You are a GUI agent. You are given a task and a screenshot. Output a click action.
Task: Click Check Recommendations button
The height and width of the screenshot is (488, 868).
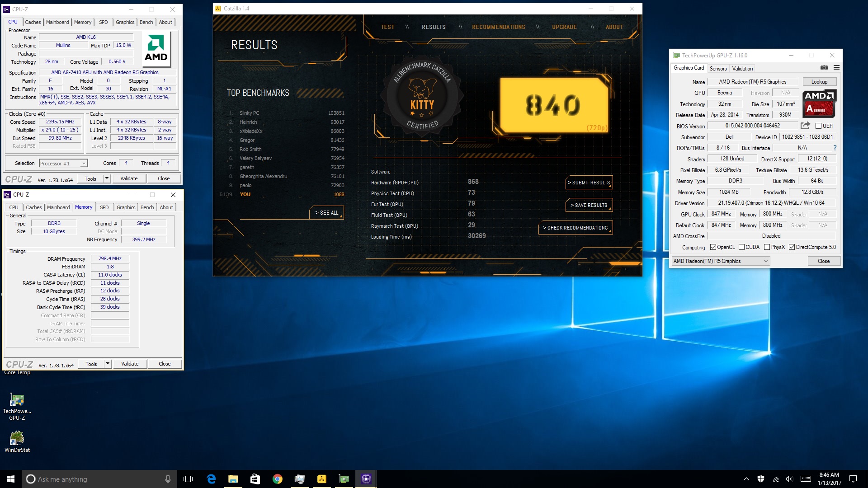[576, 228]
